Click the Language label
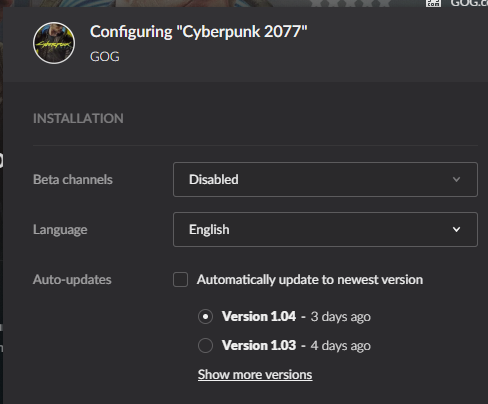The width and height of the screenshot is (488, 404). point(60,230)
